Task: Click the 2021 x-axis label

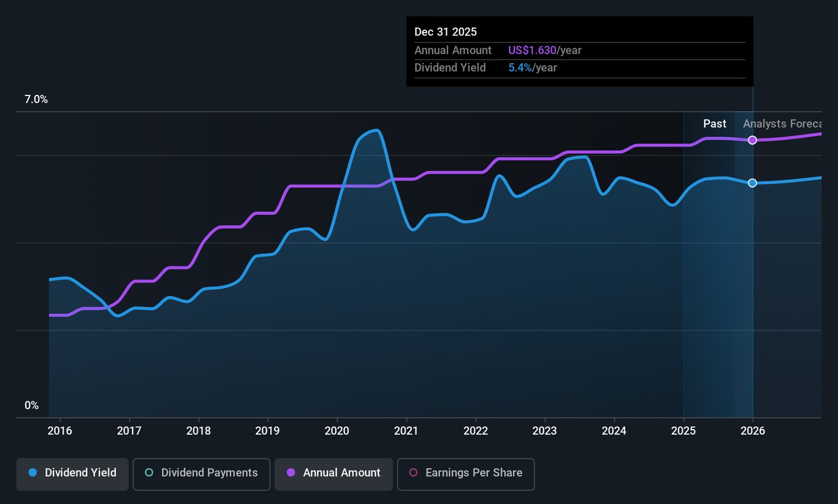Action: [x=406, y=431]
